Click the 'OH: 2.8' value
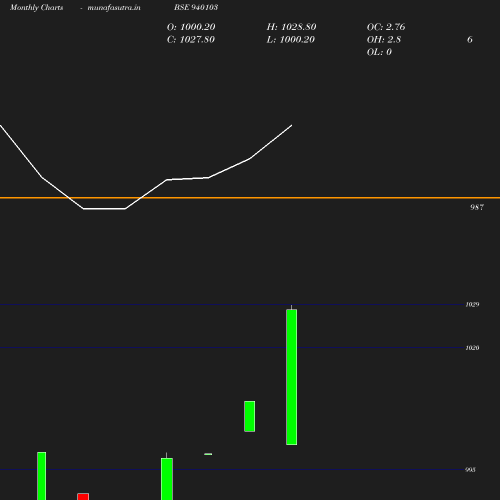This screenshot has width=500, height=500. pyautogui.click(x=384, y=40)
